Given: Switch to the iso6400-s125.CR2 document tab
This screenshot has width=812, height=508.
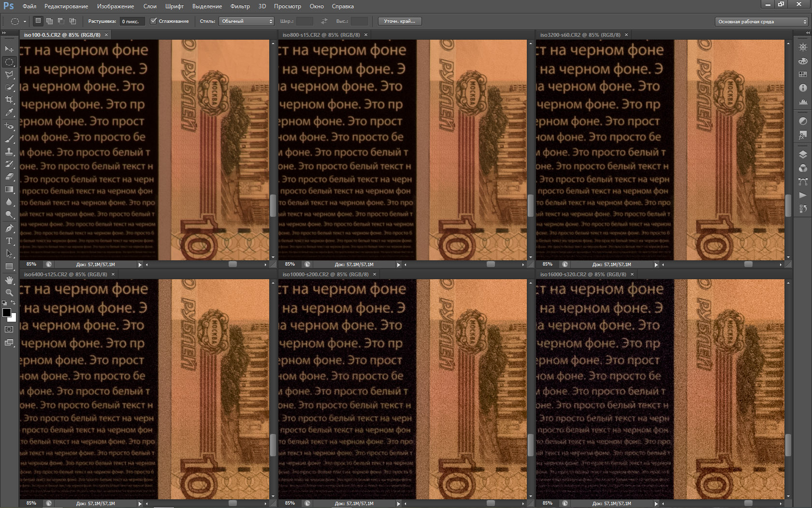Looking at the screenshot, I should point(66,274).
